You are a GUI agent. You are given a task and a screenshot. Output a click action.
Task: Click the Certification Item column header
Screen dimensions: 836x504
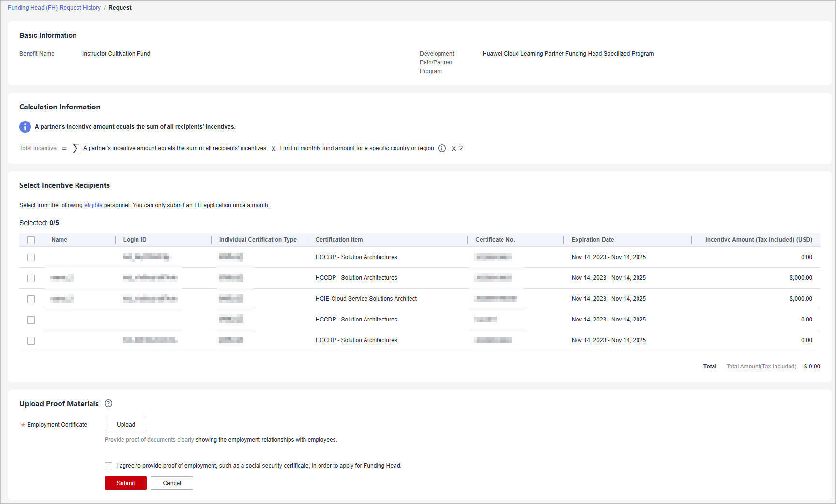tap(339, 240)
